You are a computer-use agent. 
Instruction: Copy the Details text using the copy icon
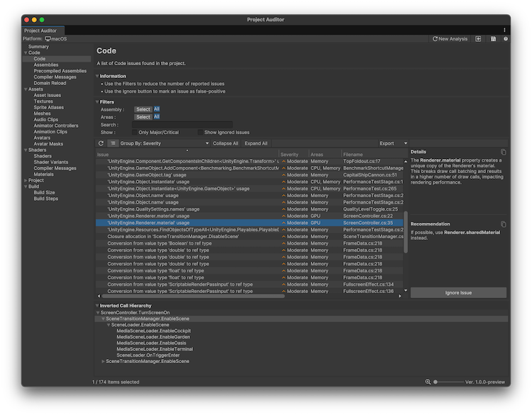[503, 152]
